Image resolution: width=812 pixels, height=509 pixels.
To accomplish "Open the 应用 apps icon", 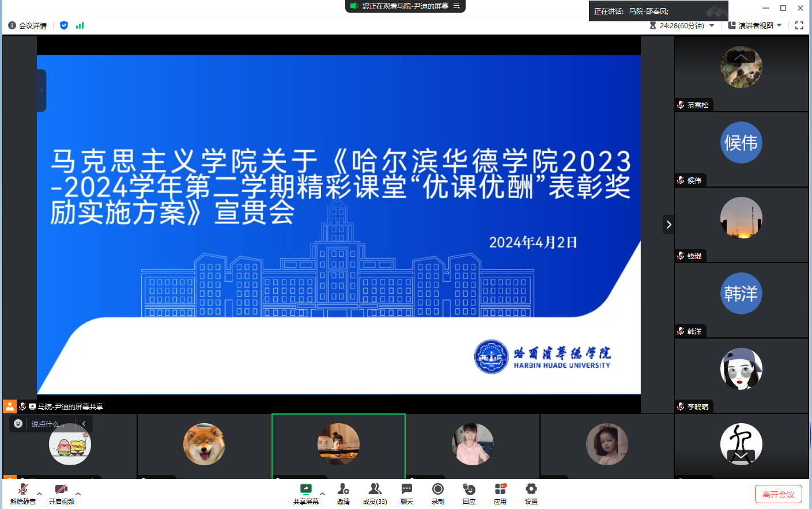I will 500,493.
